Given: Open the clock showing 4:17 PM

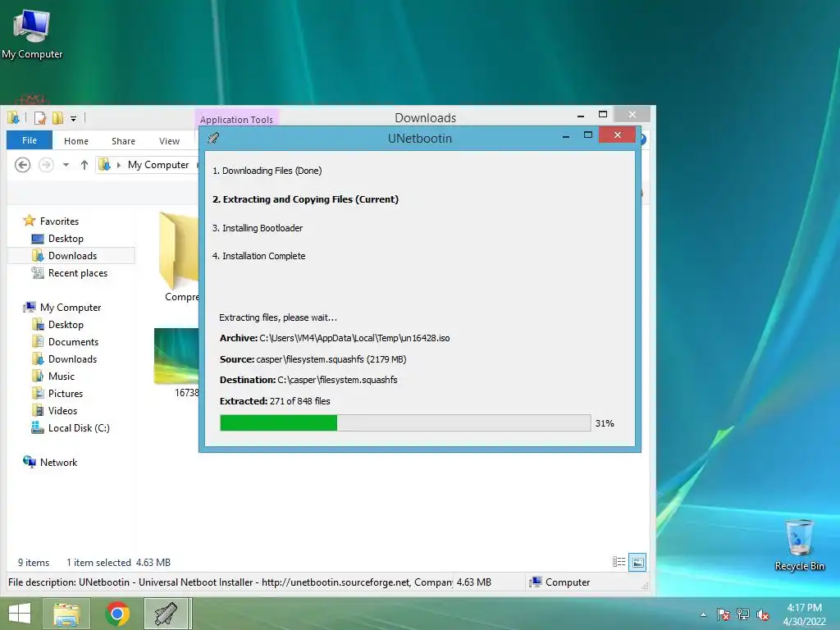Looking at the screenshot, I should tap(804, 614).
